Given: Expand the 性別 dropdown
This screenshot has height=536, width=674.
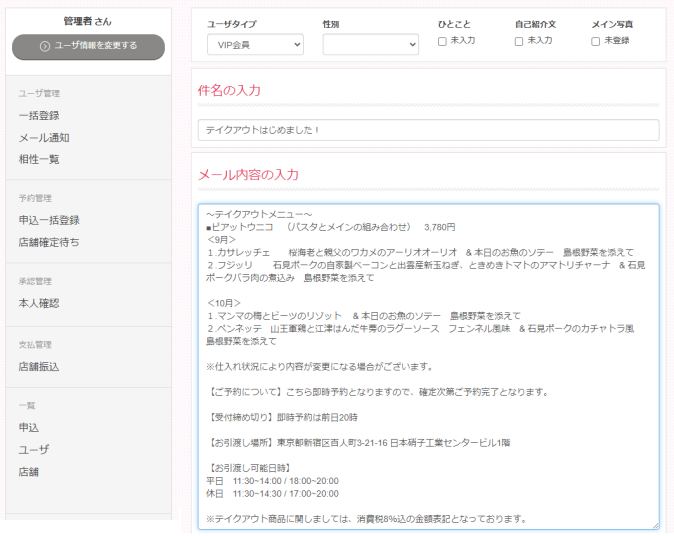Looking at the screenshot, I should click(x=370, y=44).
